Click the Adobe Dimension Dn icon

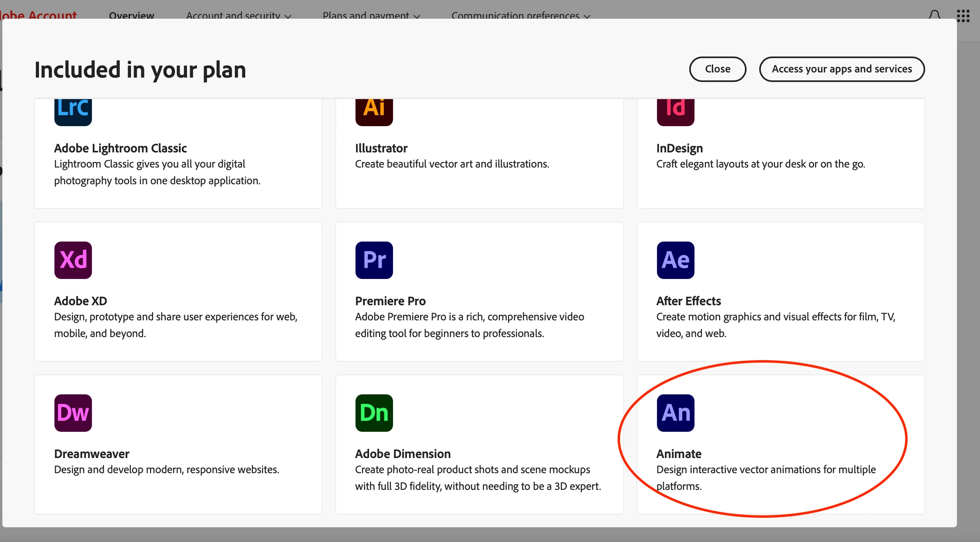374,413
